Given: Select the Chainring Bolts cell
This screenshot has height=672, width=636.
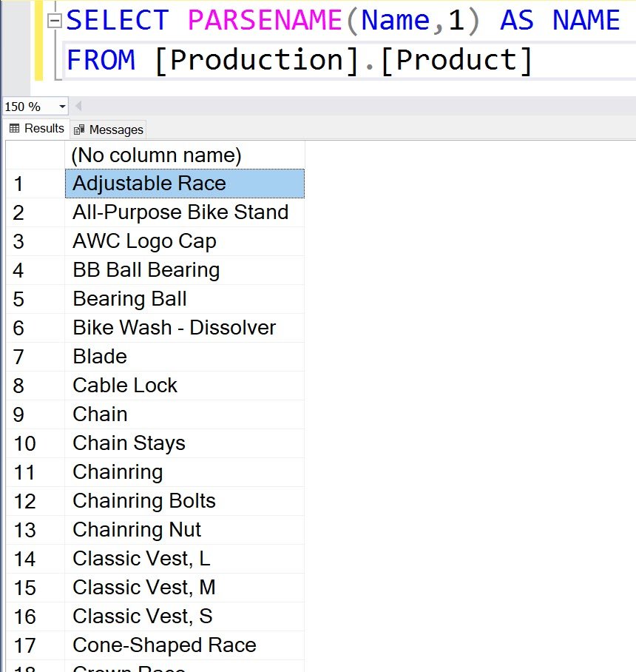Looking at the screenshot, I should 185,501.
